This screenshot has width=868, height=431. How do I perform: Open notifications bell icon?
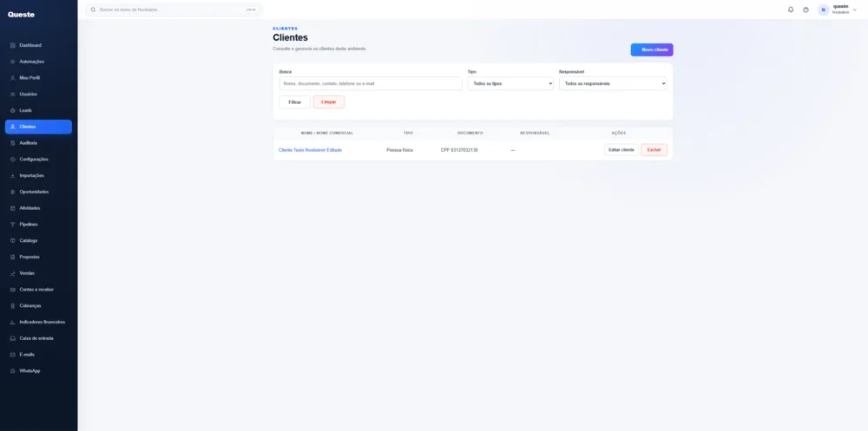click(x=791, y=10)
